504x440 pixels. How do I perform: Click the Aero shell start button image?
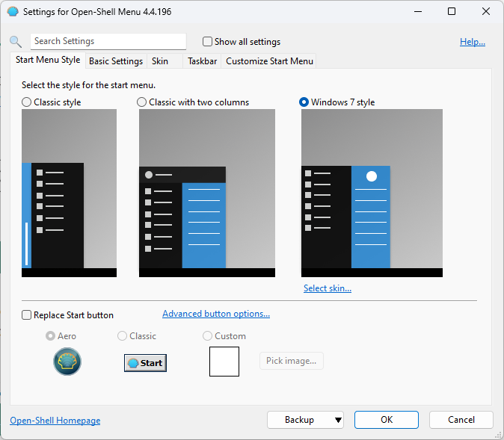click(x=67, y=362)
